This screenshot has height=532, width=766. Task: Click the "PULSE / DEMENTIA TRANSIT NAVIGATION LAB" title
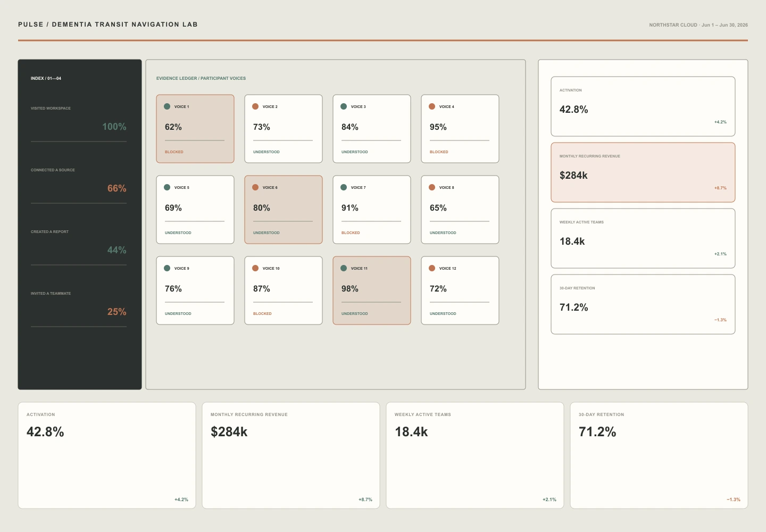click(x=108, y=24)
